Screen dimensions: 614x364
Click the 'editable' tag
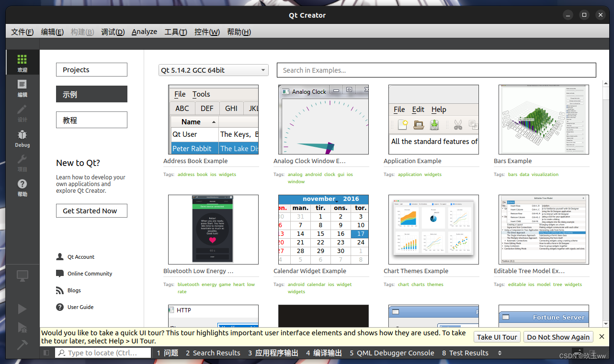pos(517,285)
